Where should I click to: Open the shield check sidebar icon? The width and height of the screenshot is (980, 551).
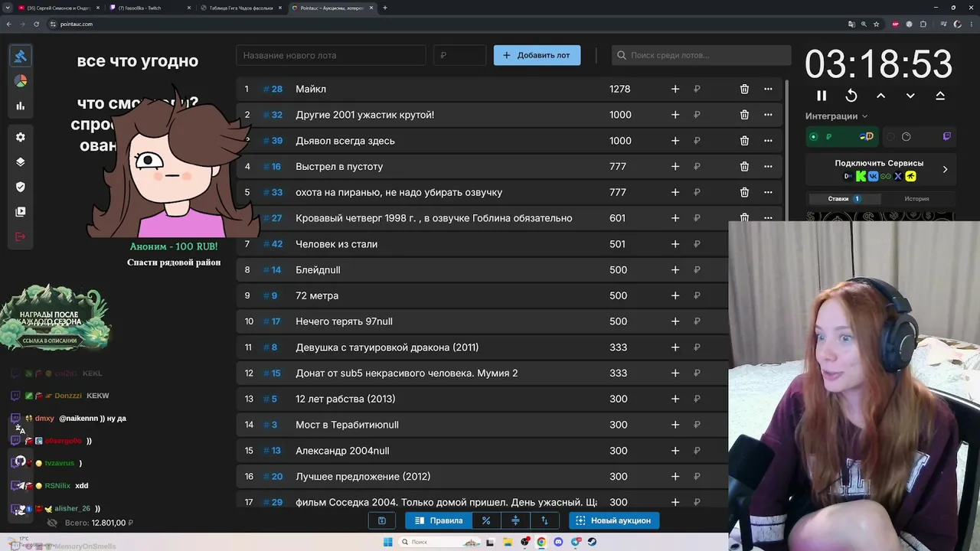point(21,187)
